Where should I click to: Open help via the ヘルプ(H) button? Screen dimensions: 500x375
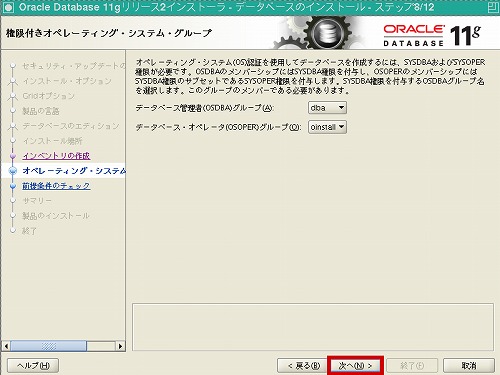coord(33,366)
